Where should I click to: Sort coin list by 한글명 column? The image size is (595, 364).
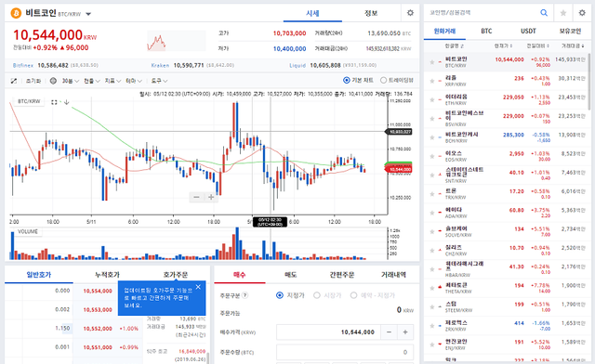point(455,45)
